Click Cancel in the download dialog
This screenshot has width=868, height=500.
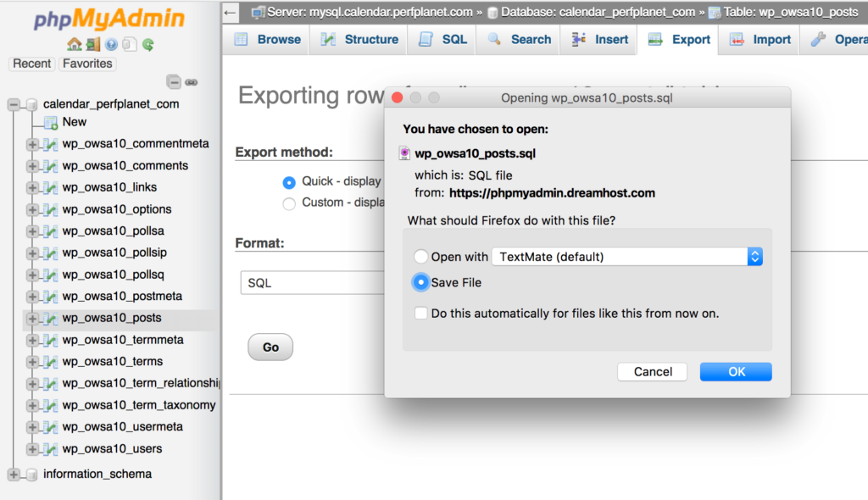[x=652, y=371]
